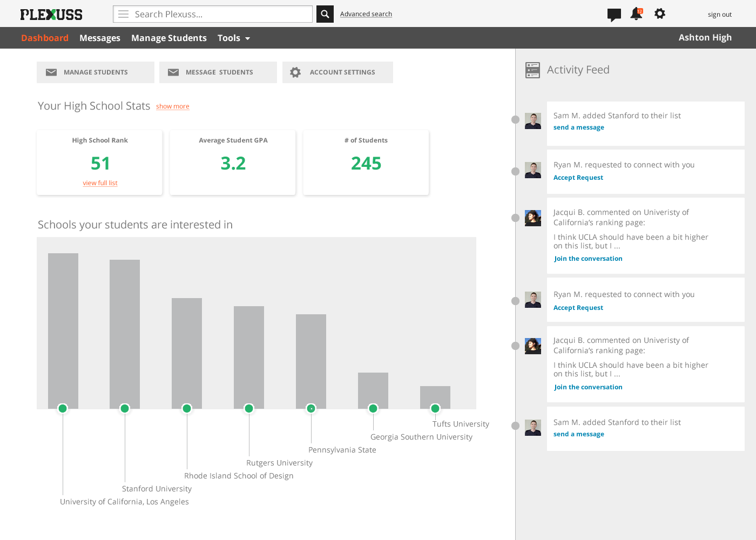Viewport: 756px width, 540px height.
Task: Click number of students value 245
Action: coord(366,163)
